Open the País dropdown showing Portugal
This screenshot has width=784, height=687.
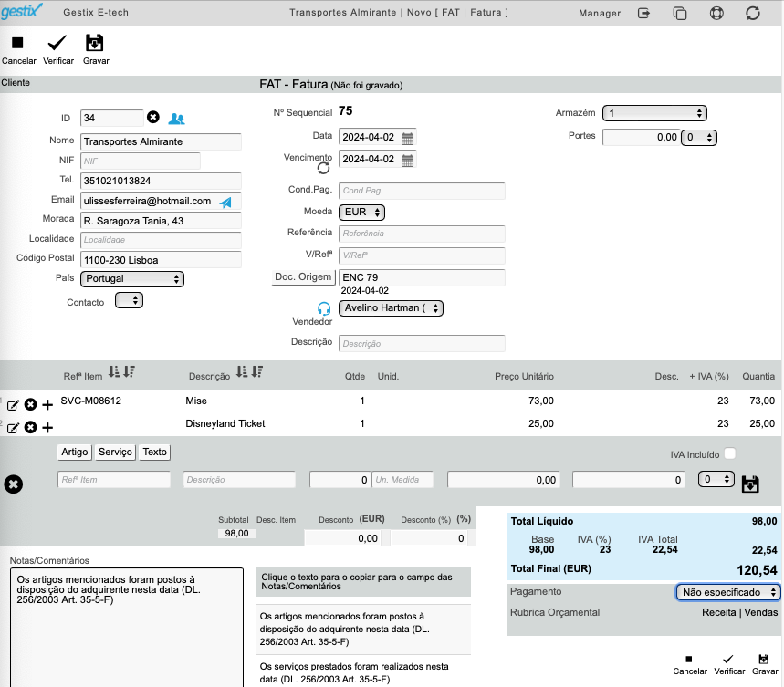click(132, 279)
